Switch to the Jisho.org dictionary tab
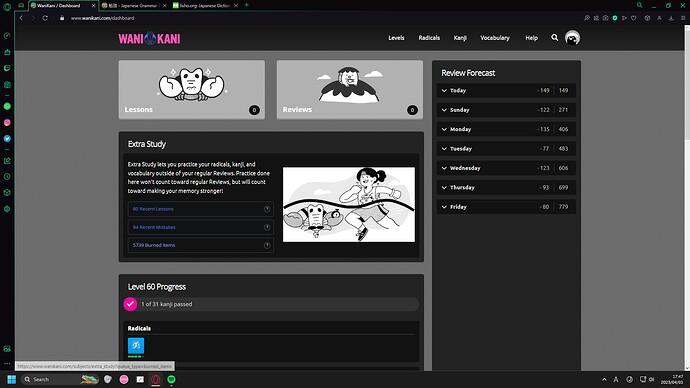Viewport: 690px width, 388px height. [x=205, y=6]
